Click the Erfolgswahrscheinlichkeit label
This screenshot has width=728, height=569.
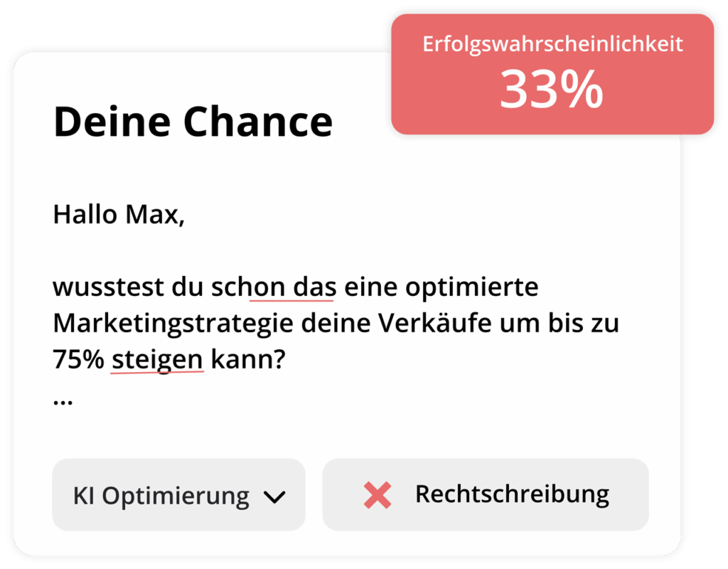click(x=552, y=44)
